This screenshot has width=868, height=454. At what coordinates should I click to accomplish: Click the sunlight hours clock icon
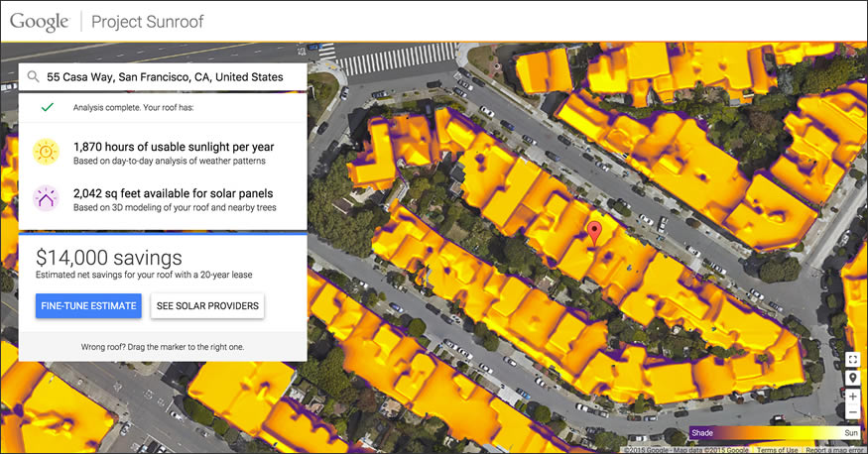click(46, 152)
